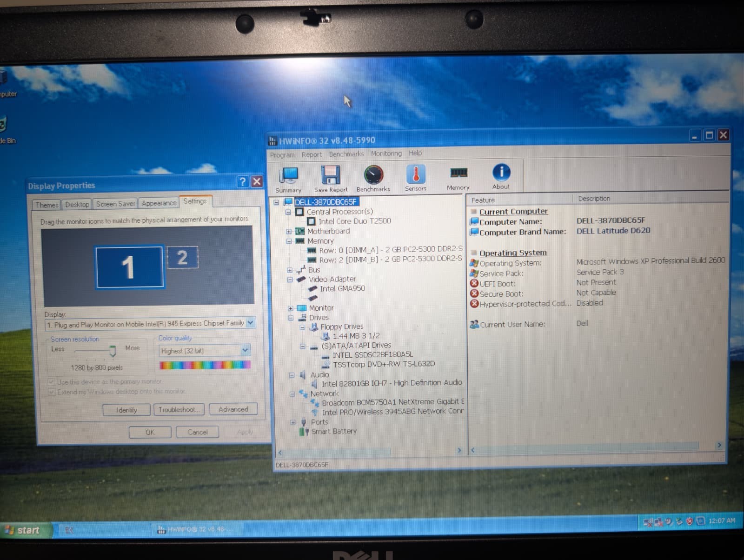Expand the Motherboard node
The image size is (744, 560).
[289, 232]
